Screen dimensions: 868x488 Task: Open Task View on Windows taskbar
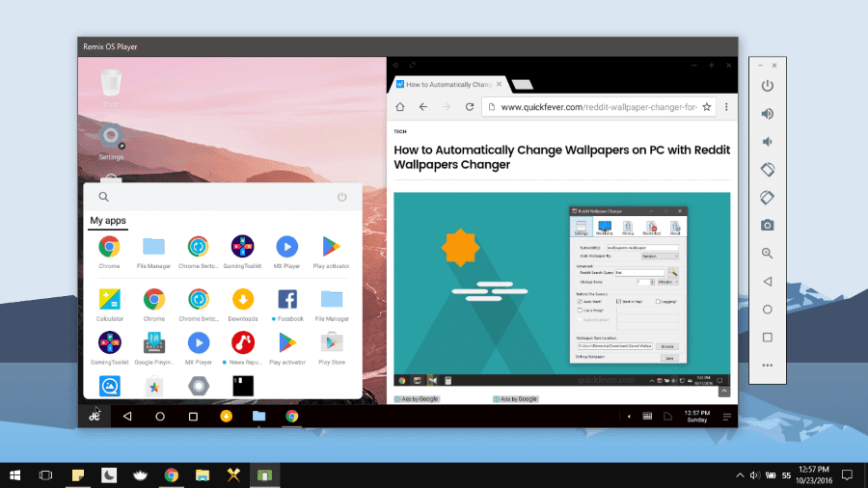[46, 475]
